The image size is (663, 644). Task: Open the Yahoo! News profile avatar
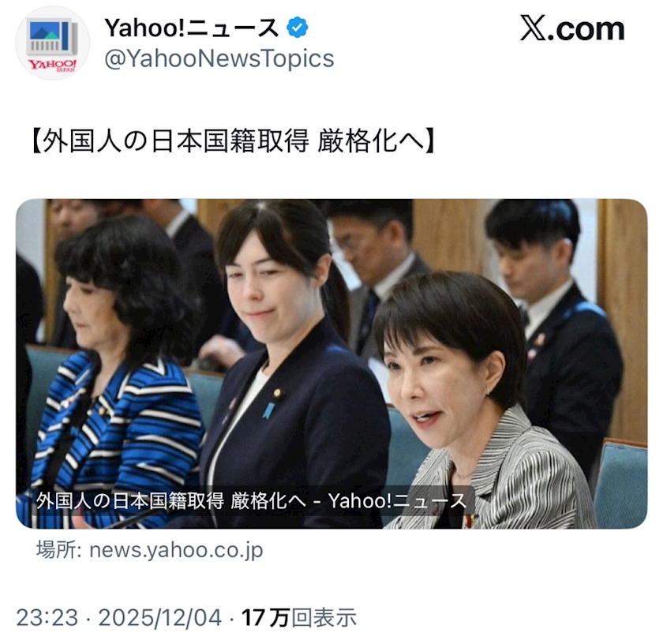pos(52,43)
